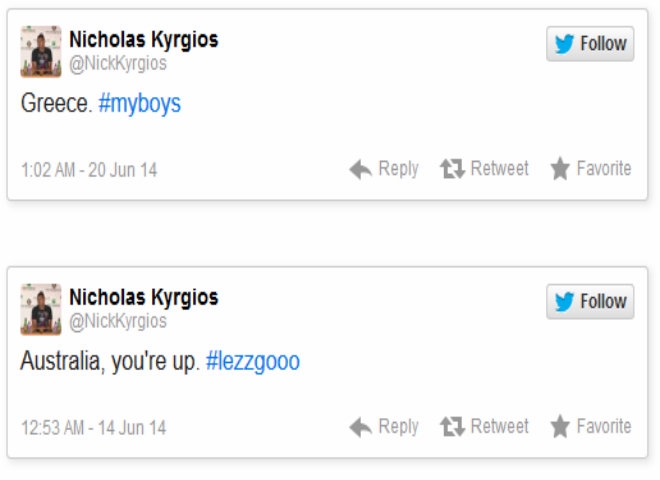The image size is (660, 480).
Task: Click the Follow button on the Australia tweet
Action: click(590, 301)
